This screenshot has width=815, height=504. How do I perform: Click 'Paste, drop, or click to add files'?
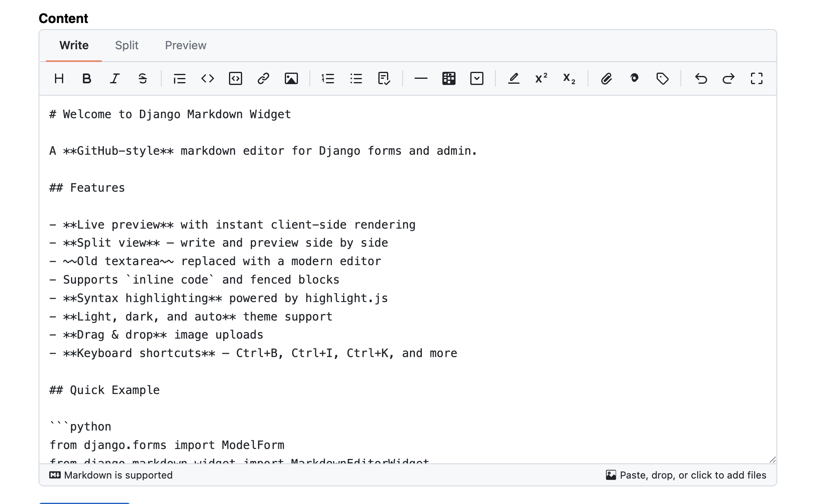coord(686,475)
